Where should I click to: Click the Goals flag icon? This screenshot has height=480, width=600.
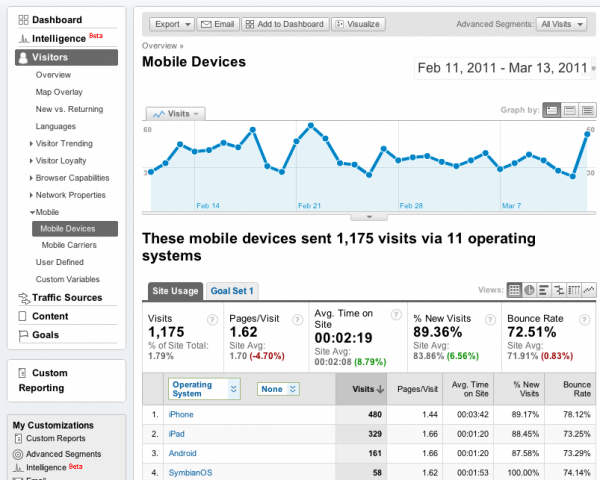[x=23, y=335]
